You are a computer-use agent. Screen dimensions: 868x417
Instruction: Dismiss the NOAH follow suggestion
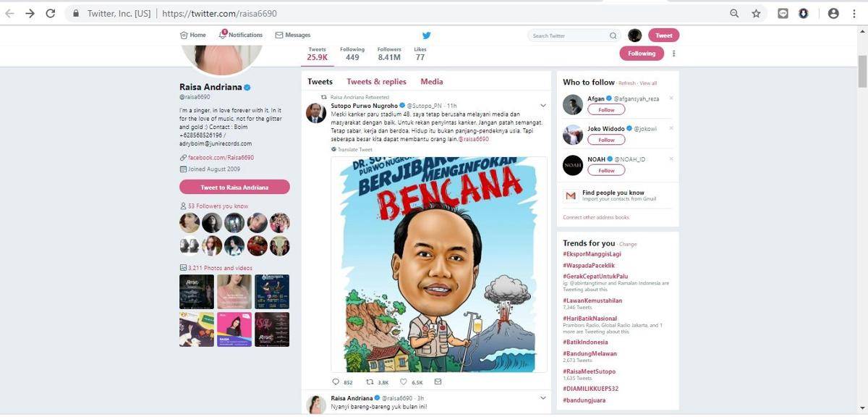671,159
